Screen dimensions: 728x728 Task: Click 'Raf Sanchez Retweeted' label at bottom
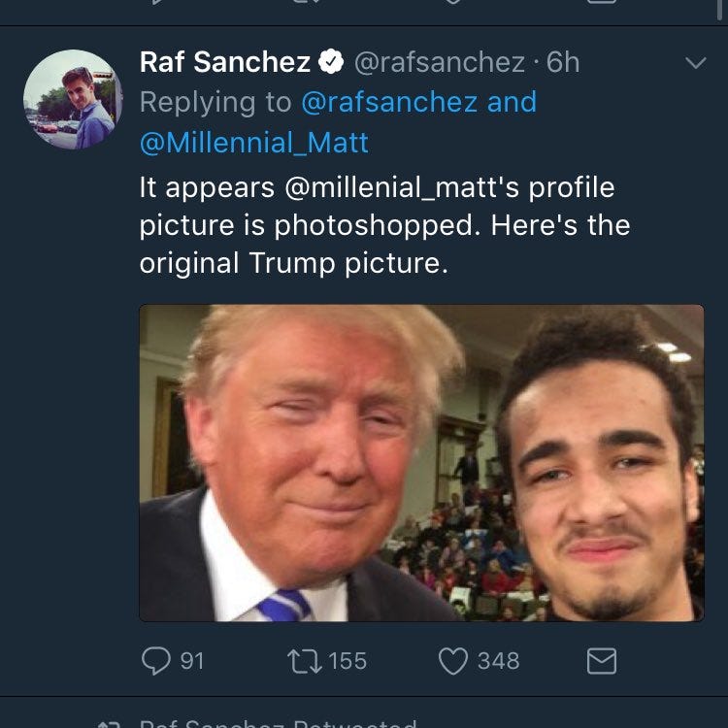pos(278,723)
